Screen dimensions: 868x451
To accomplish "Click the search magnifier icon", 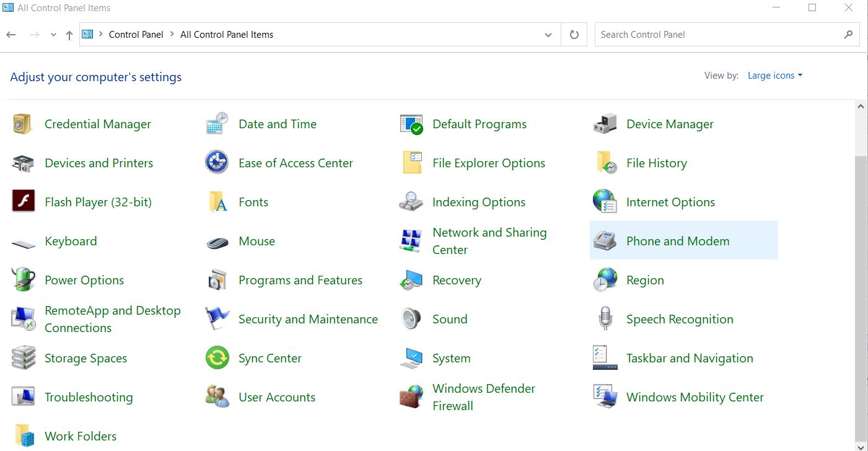I will click(x=848, y=35).
